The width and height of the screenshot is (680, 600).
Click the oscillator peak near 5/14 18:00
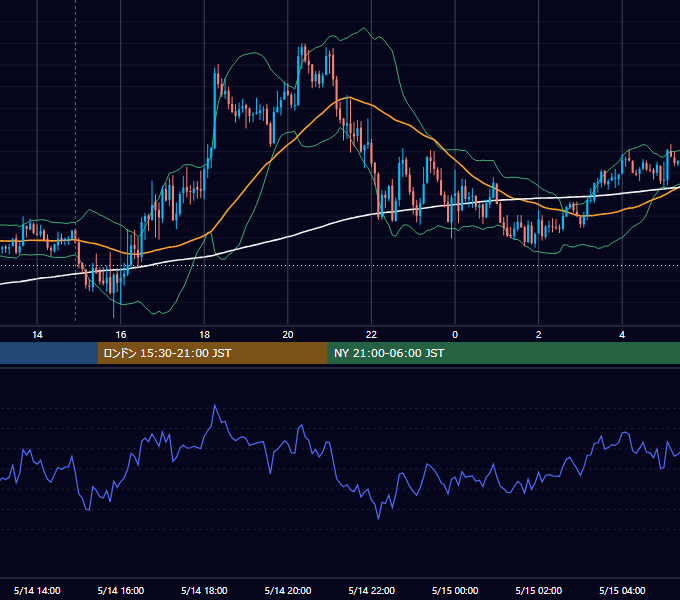point(215,405)
